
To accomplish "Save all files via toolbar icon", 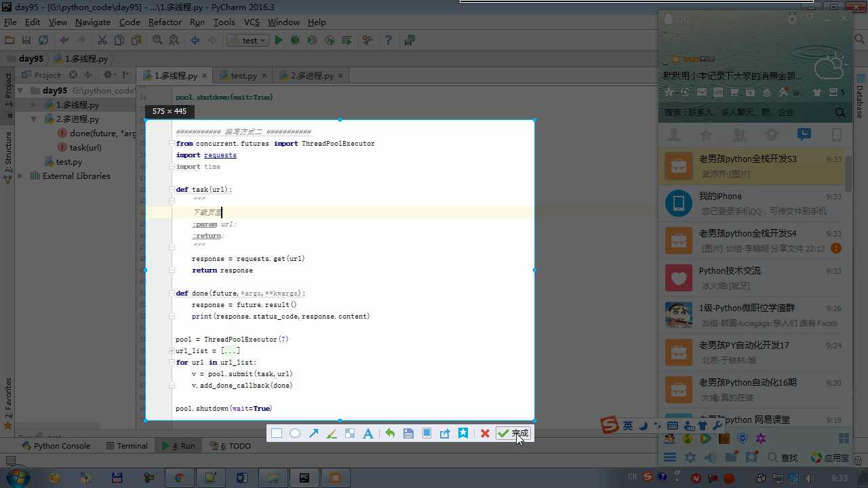I will [26, 41].
